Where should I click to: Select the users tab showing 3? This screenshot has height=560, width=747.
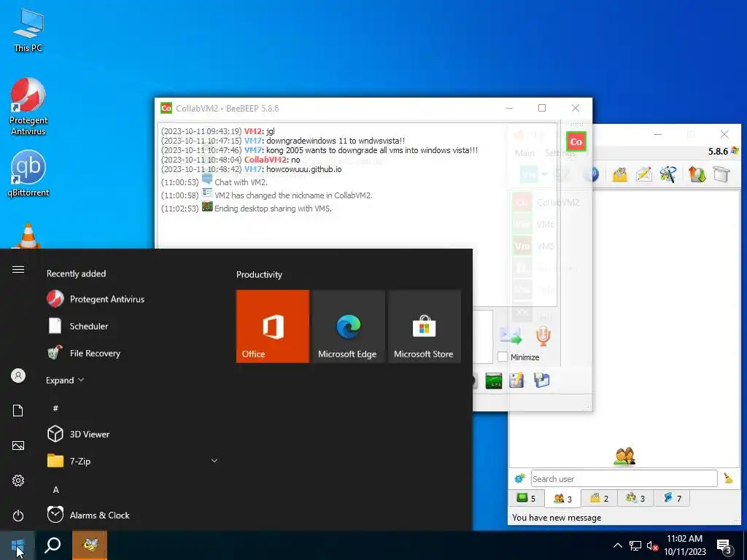click(562, 499)
